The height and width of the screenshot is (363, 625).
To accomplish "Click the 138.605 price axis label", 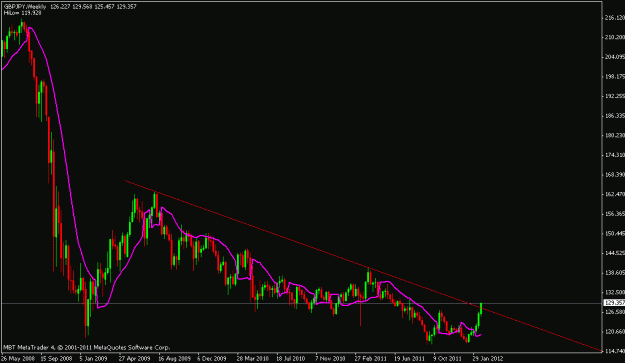I will pyautogui.click(x=615, y=273).
